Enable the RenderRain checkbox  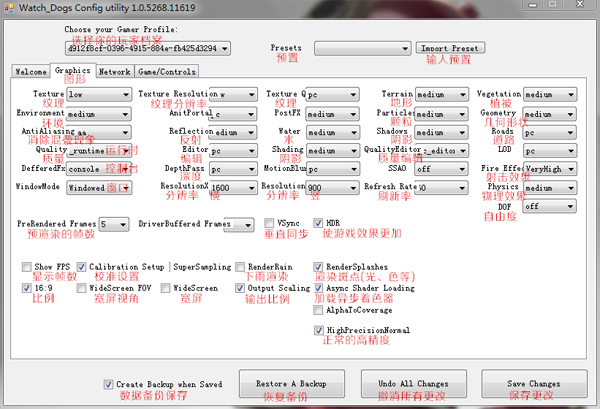click(240, 267)
